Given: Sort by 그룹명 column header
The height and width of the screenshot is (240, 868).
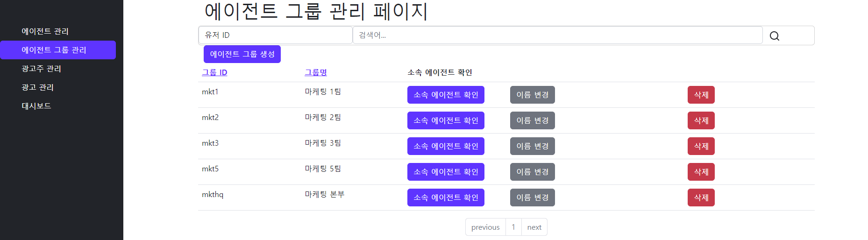Looking at the screenshot, I should 316,72.
